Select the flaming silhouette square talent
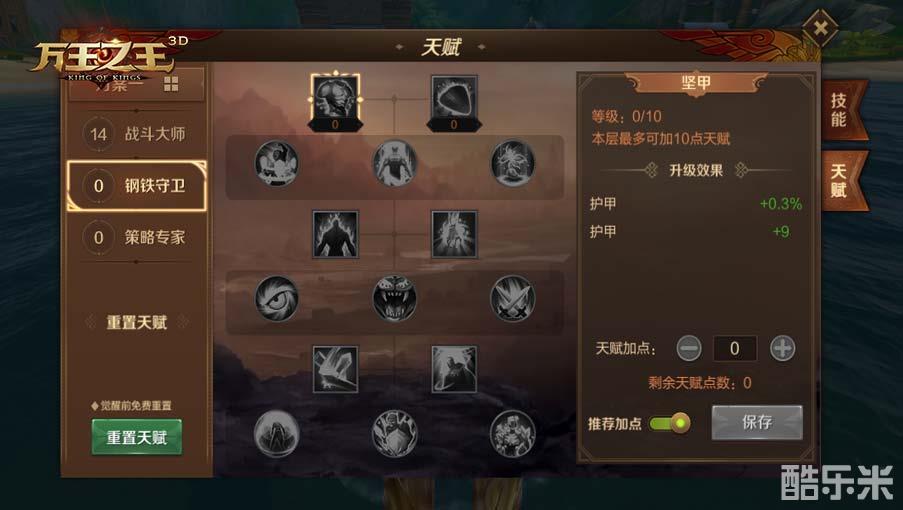Viewport: 903px width, 510px height. pyautogui.click(x=335, y=234)
